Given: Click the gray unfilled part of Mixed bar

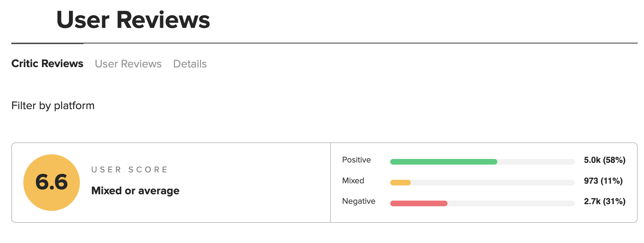Looking at the screenshot, I should click(493, 183).
